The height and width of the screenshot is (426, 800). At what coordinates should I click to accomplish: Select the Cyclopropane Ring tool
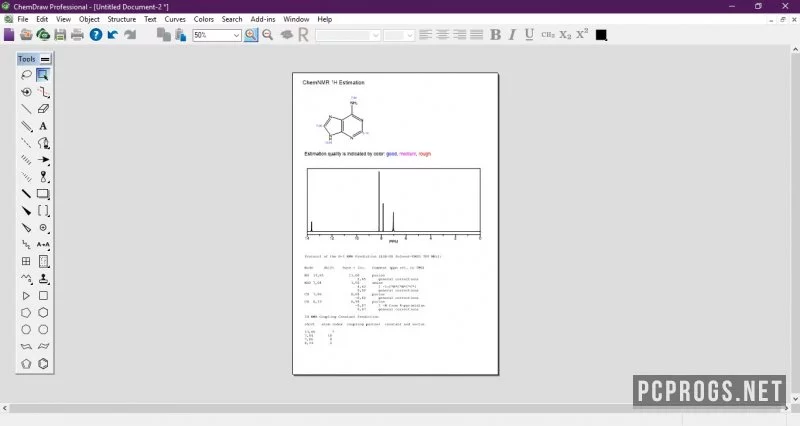click(26, 296)
